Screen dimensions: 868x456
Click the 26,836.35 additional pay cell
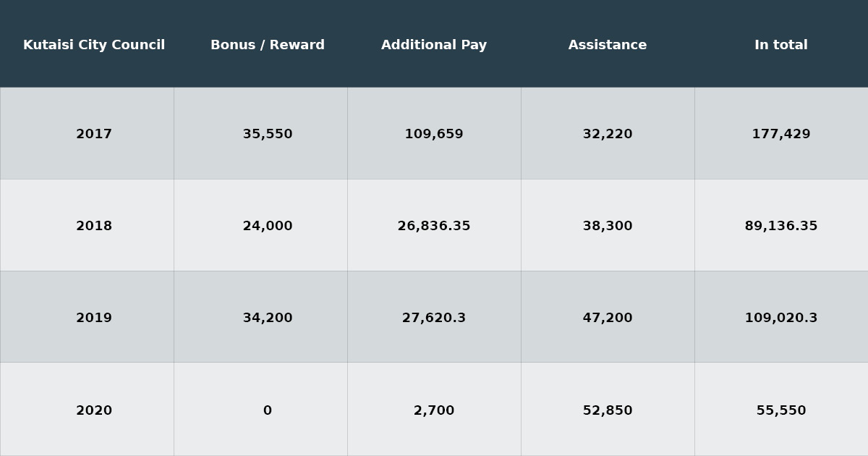(x=434, y=226)
